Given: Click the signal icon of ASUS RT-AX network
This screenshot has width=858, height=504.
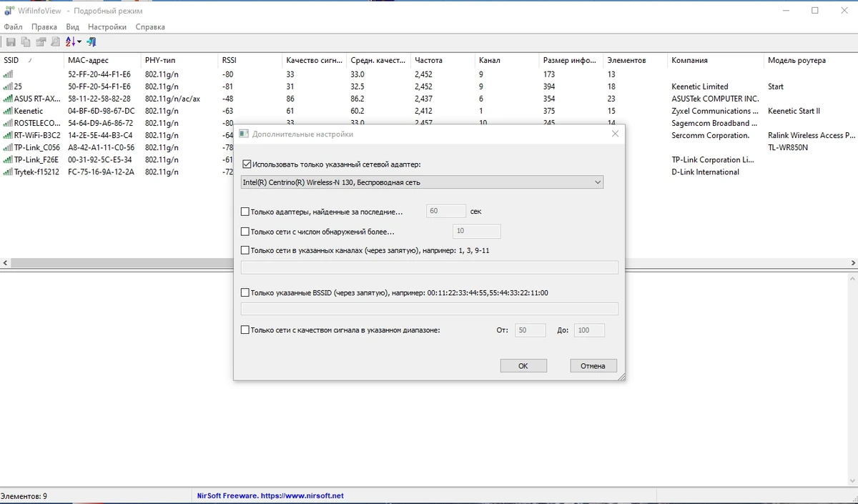Looking at the screenshot, I should pos(8,99).
